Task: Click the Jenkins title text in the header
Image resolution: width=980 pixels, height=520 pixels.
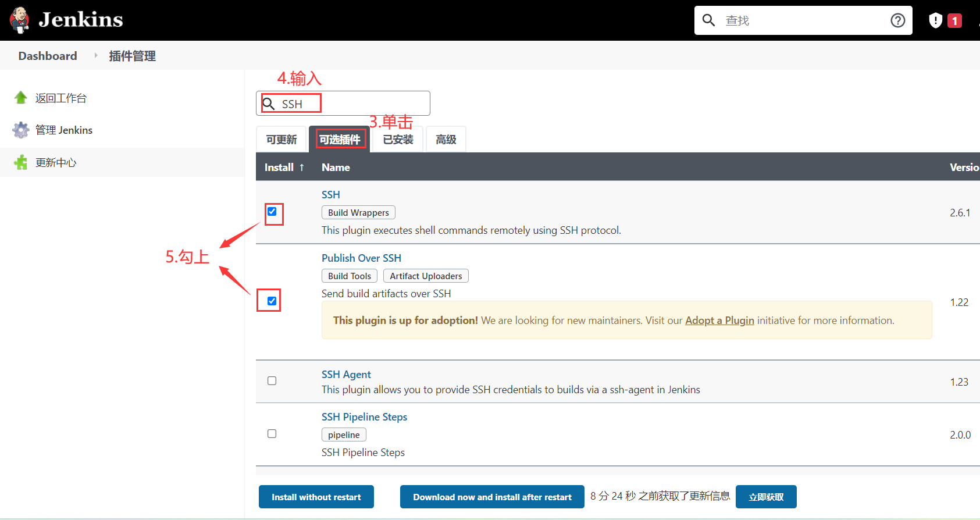Action: pyautogui.click(x=81, y=20)
